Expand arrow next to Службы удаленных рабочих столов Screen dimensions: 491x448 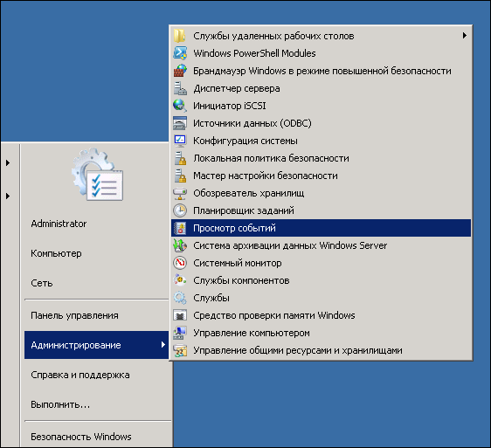point(465,36)
